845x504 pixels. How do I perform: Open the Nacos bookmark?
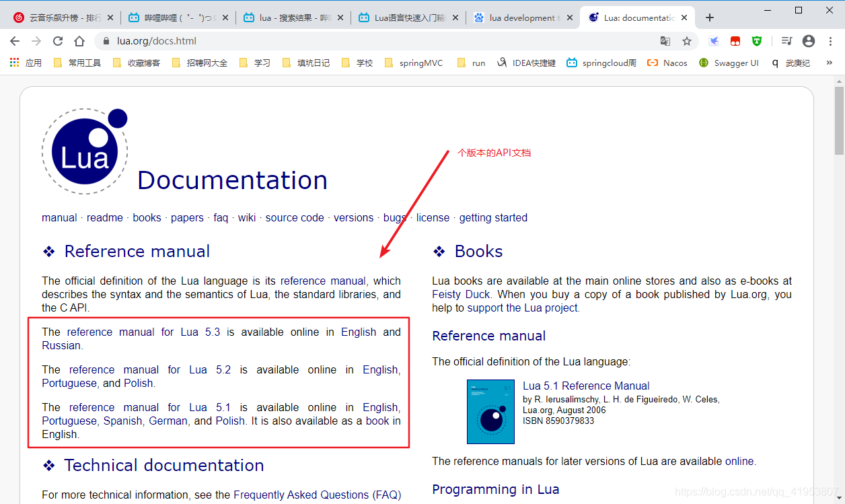coord(667,63)
